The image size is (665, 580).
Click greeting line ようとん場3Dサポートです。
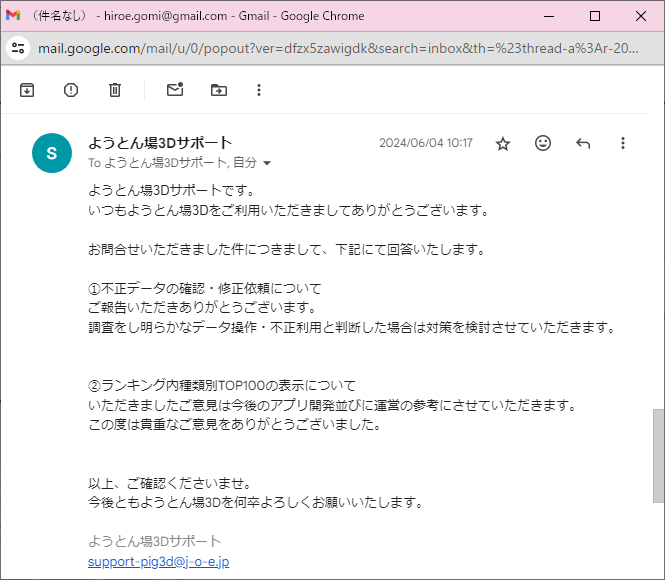pyautogui.click(x=171, y=190)
